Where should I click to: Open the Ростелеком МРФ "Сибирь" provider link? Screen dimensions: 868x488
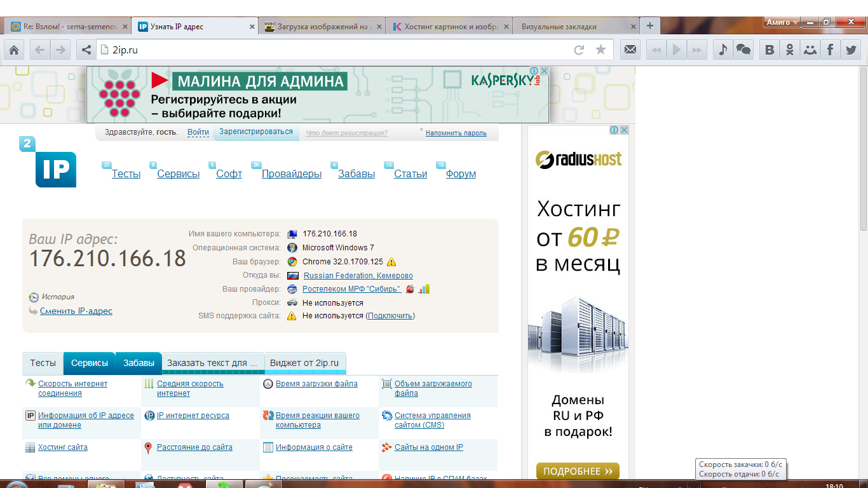351,289
